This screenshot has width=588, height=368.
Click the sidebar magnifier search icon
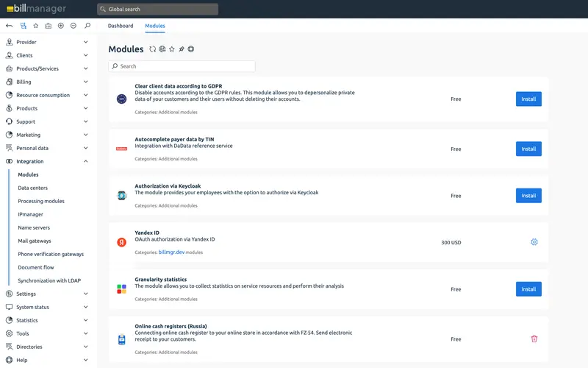(x=87, y=26)
